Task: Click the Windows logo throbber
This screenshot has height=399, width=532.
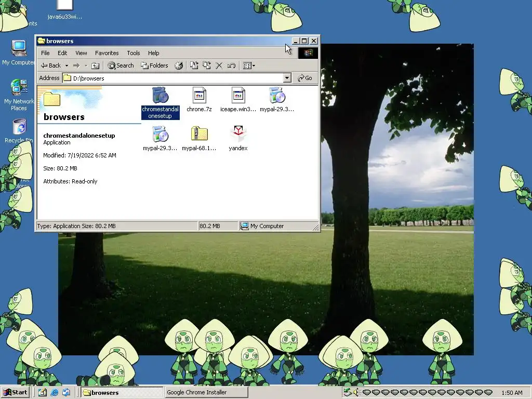Action: point(308,52)
